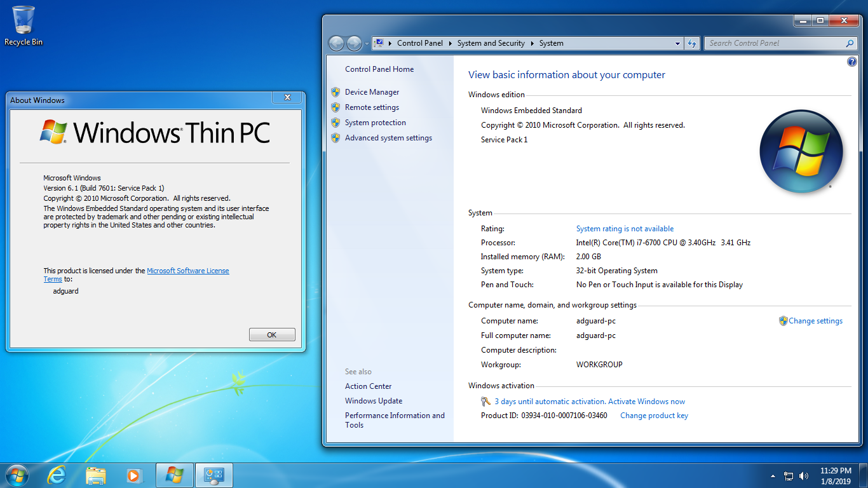Click the Intel(R) Core(TM) i7-6700 processor text
868x488 pixels.
(x=663, y=243)
